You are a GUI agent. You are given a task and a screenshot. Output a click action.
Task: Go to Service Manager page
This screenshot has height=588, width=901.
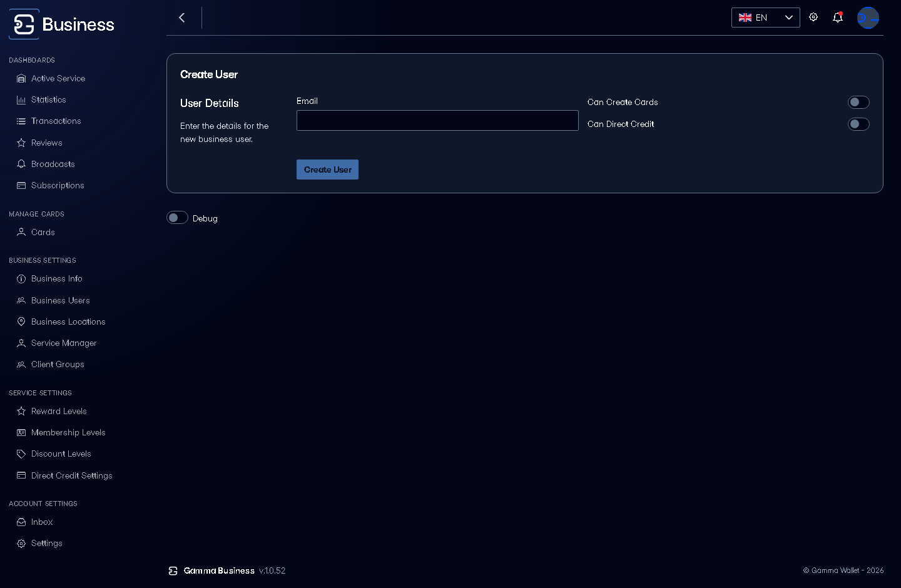pyautogui.click(x=64, y=343)
